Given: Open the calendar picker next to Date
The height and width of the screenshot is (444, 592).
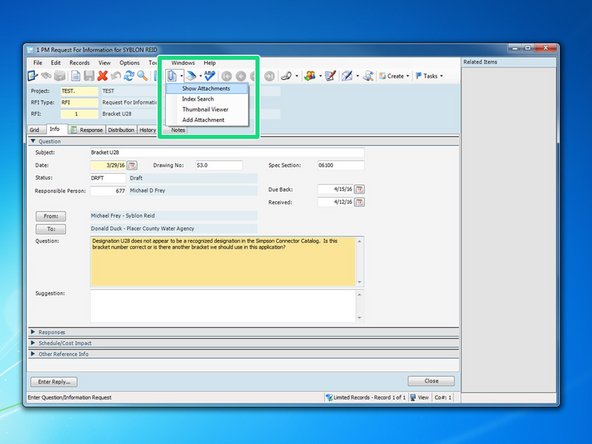Looking at the screenshot, I should click(x=132, y=165).
